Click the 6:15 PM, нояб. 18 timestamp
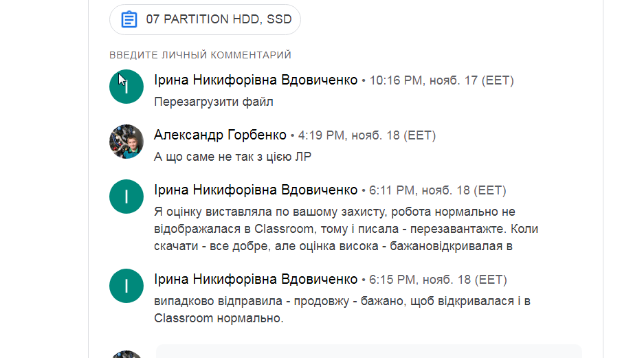 click(438, 280)
